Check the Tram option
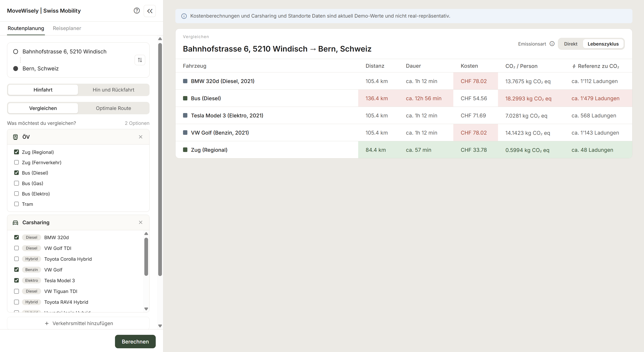Screen dimensions: 644x352 [x=17, y=204]
